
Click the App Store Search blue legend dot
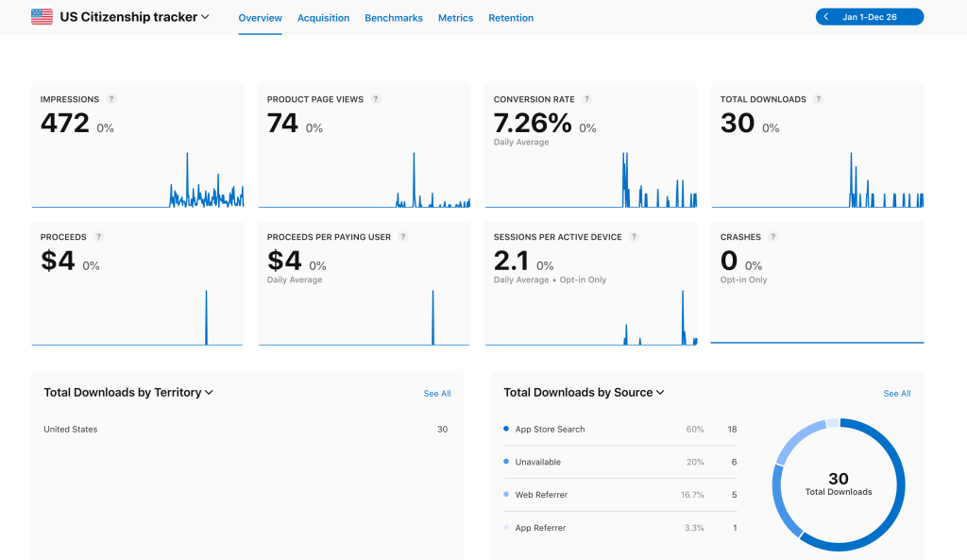coord(506,430)
